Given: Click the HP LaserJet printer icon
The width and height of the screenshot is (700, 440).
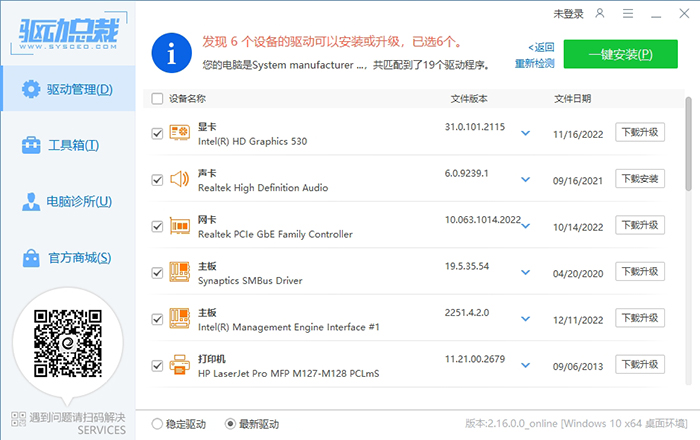Looking at the screenshot, I should tap(180, 365).
